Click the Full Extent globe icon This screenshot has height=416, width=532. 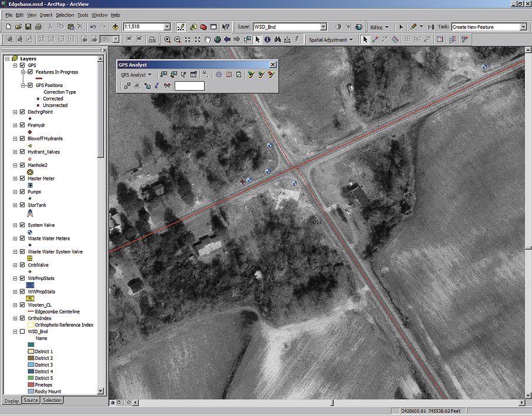tap(217, 40)
